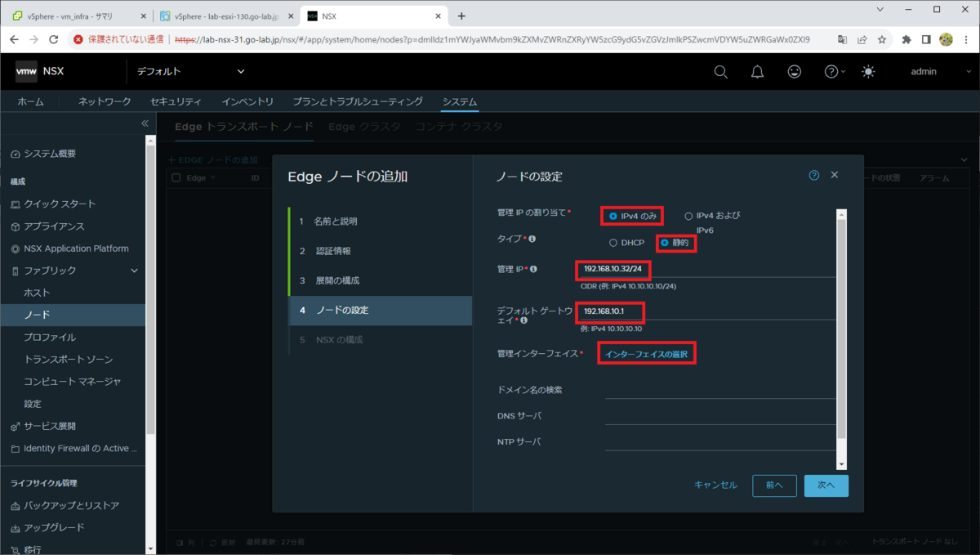The width and height of the screenshot is (980, 555).
Task: Open セキュリティ top menu
Action: 176,101
